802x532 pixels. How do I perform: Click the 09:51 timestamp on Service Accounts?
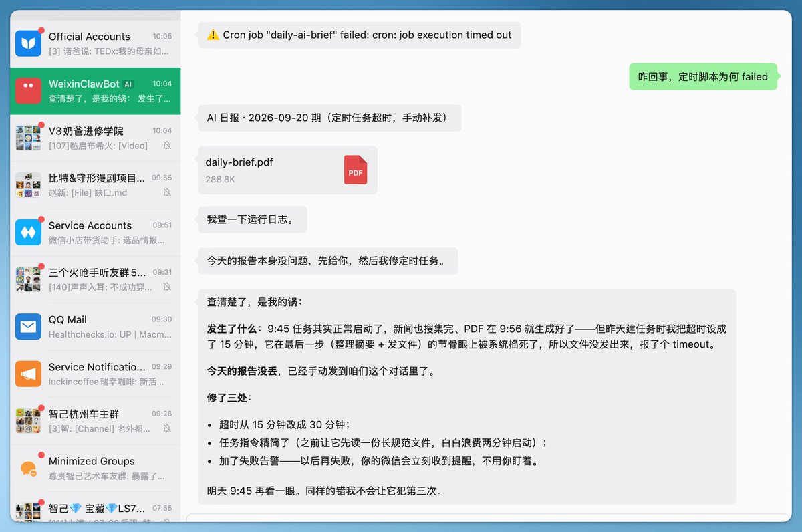tap(162, 225)
